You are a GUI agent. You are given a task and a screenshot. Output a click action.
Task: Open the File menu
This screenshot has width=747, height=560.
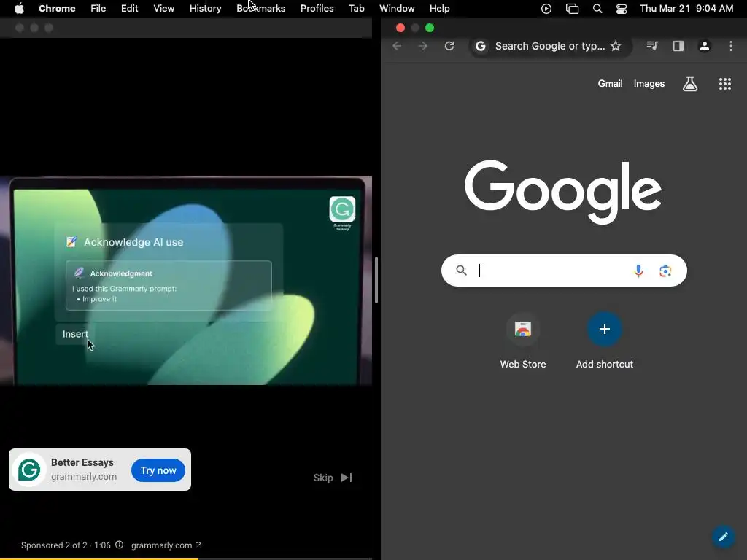98,8
